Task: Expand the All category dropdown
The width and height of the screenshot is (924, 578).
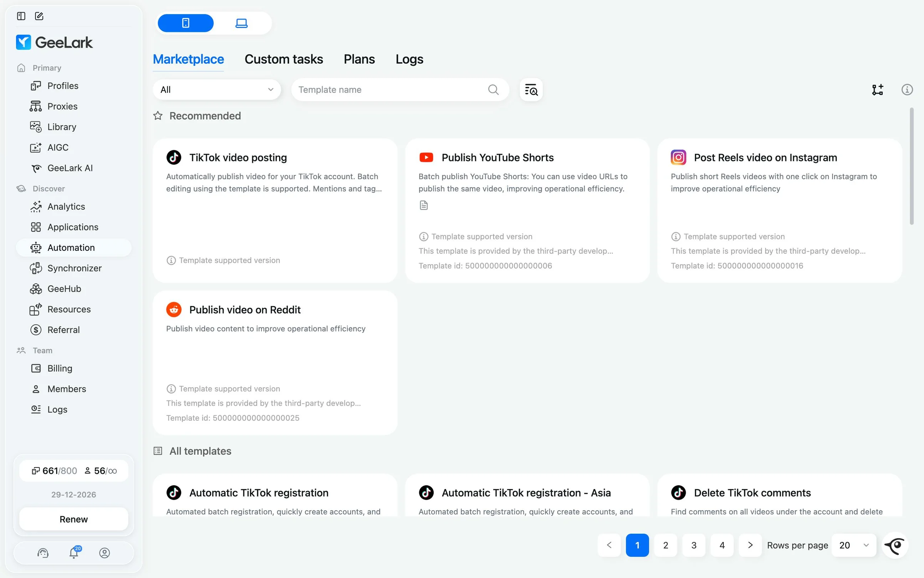Action: pyautogui.click(x=217, y=89)
